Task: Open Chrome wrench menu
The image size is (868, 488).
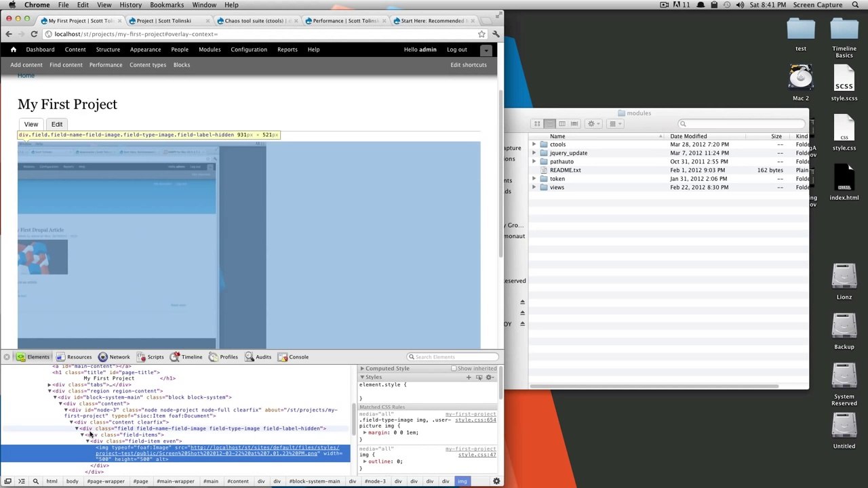Action: (x=496, y=34)
